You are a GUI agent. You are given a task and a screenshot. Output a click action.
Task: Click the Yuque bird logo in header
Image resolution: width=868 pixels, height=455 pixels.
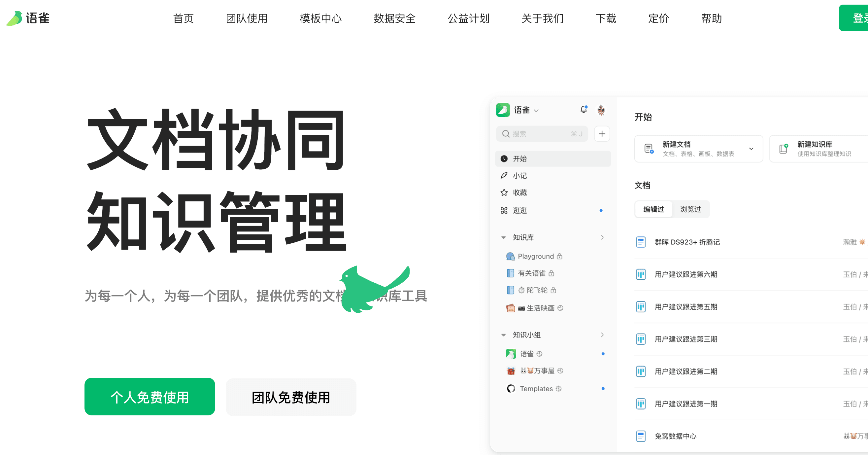pyautogui.click(x=14, y=18)
